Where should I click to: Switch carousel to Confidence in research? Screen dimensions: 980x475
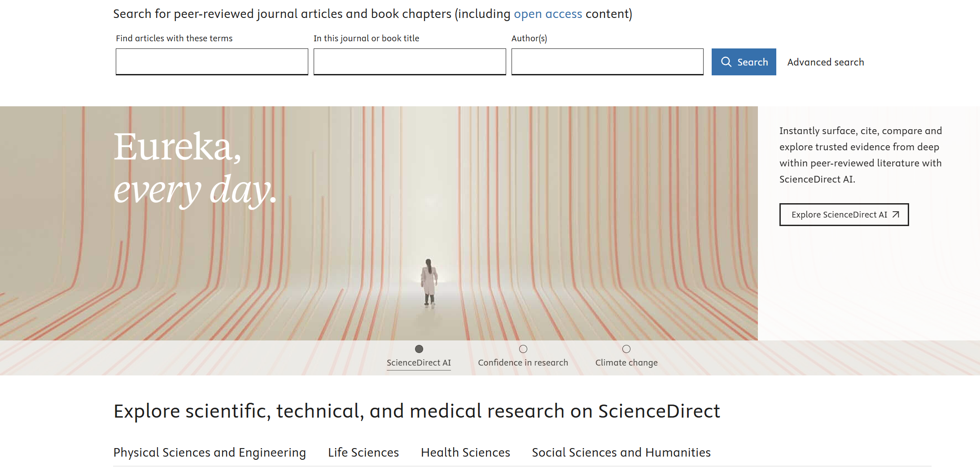[x=523, y=362]
